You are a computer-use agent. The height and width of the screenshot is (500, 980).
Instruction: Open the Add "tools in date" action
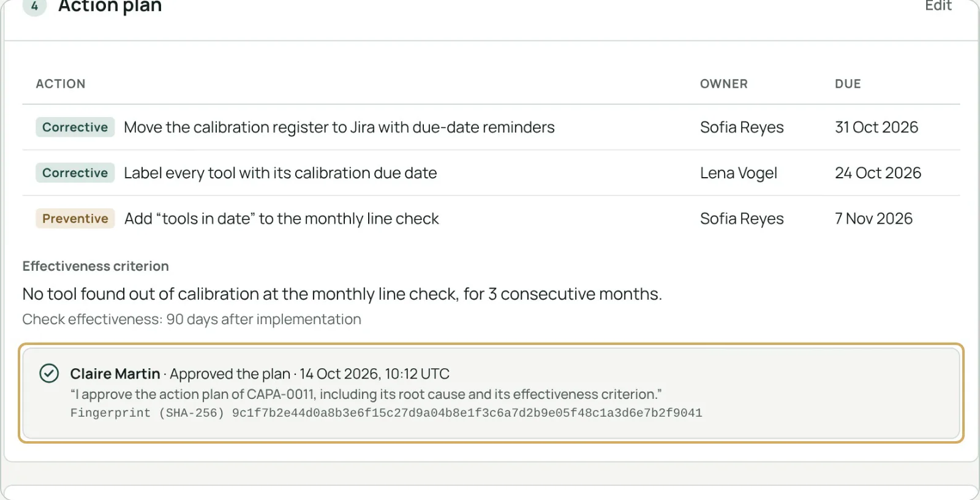[282, 219]
